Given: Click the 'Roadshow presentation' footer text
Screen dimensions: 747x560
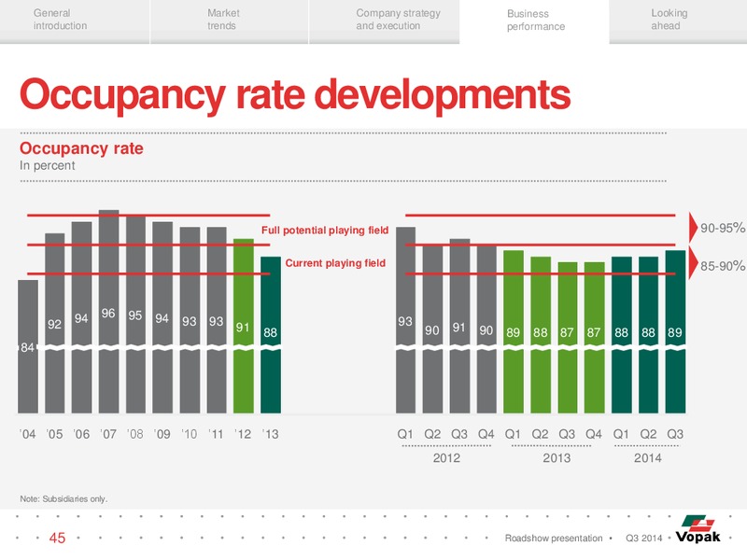Looking at the screenshot, I should point(554,539).
